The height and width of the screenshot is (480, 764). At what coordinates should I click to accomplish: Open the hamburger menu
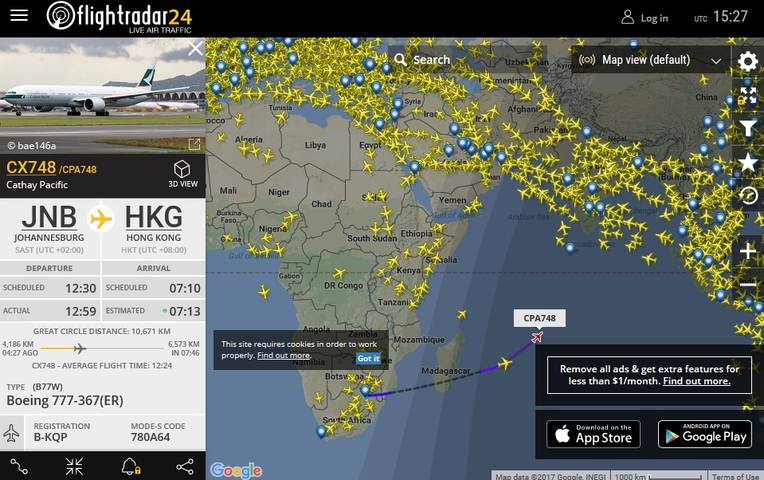(19, 15)
